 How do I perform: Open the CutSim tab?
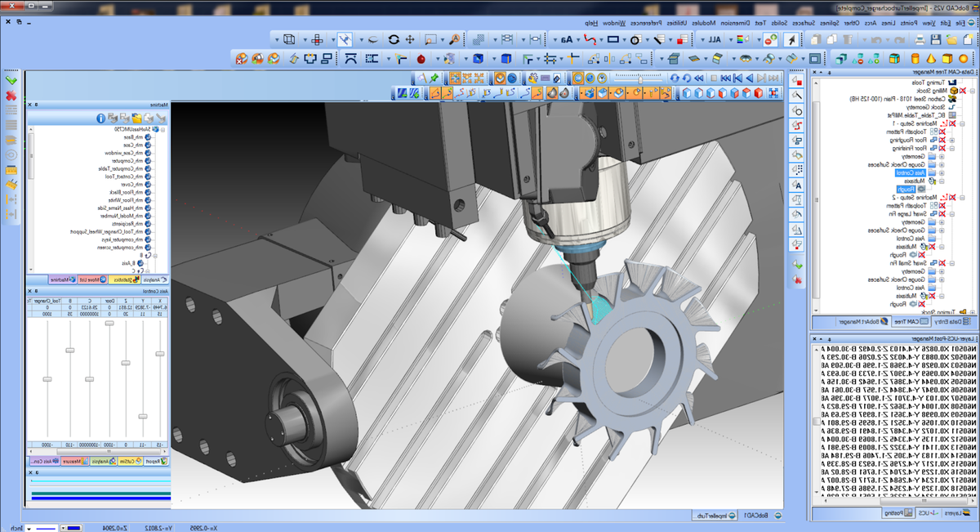click(x=130, y=462)
